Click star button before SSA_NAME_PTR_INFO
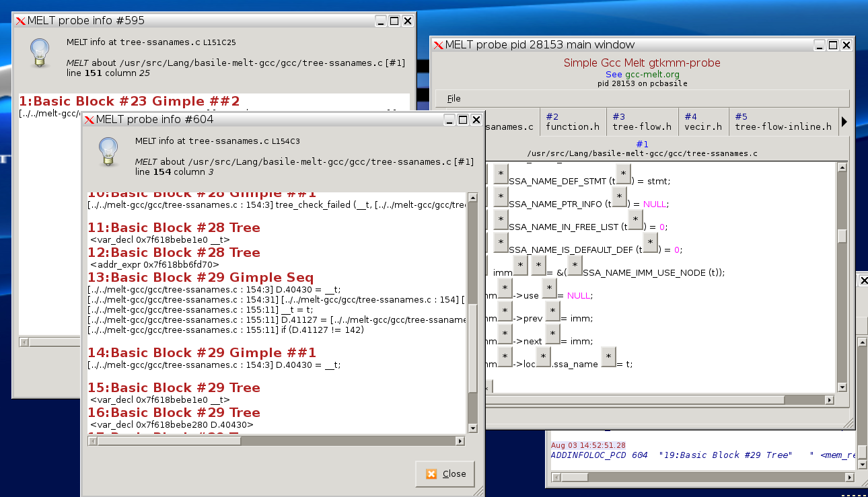Viewport: 868px width, 497px height. pyautogui.click(x=500, y=198)
